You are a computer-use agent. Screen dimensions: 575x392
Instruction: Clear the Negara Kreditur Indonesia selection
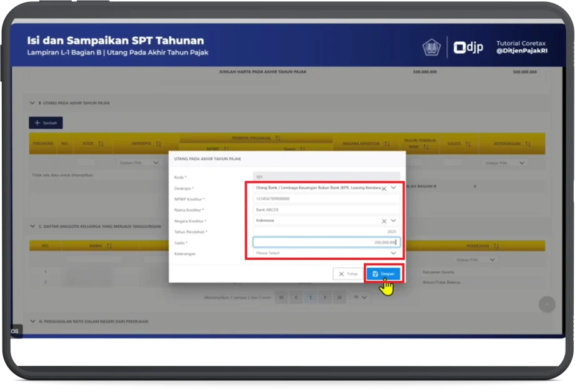[384, 220]
